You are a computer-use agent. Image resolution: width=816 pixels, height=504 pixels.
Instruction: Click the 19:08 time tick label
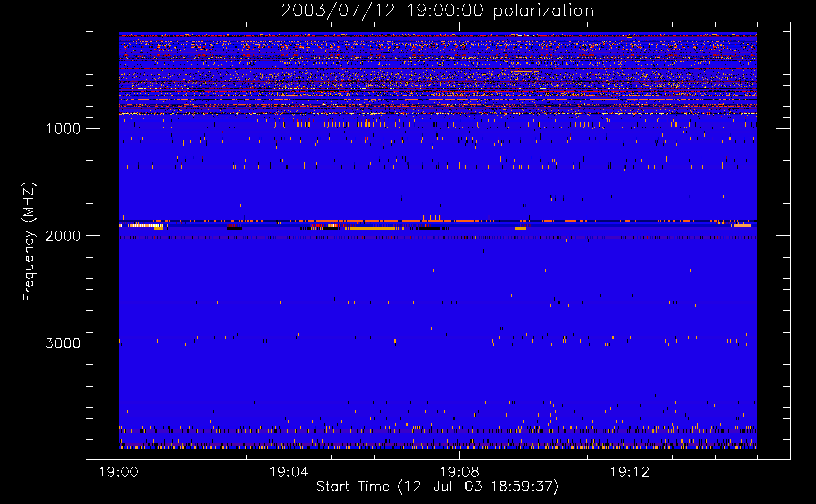(x=459, y=472)
